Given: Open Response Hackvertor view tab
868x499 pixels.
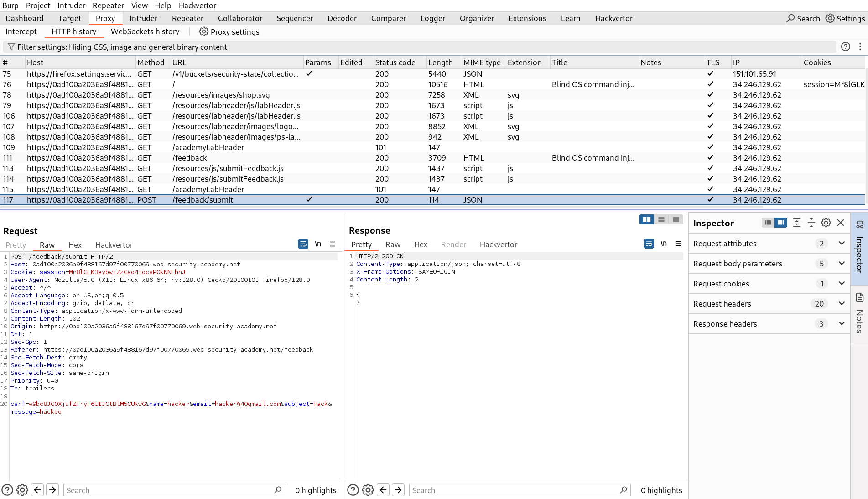Looking at the screenshot, I should pyautogui.click(x=498, y=244).
